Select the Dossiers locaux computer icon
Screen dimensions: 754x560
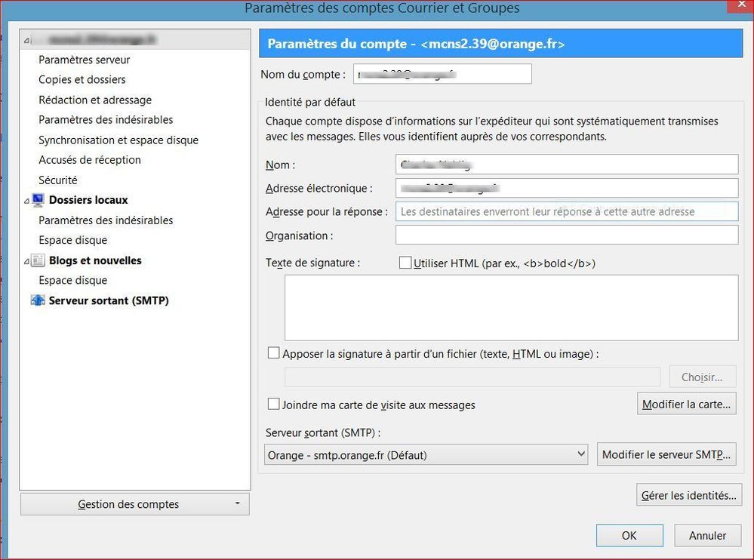(x=37, y=199)
